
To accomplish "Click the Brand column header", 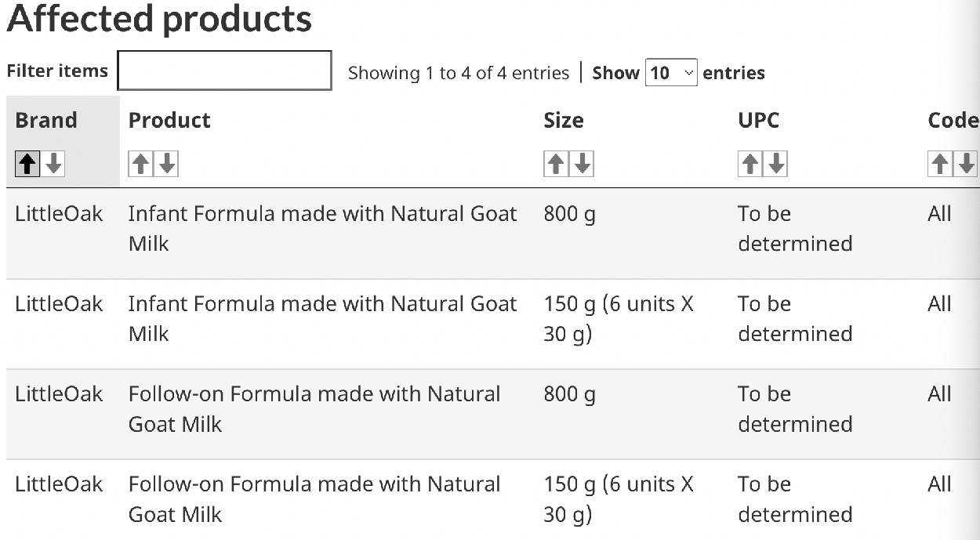I will click(x=46, y=121).
